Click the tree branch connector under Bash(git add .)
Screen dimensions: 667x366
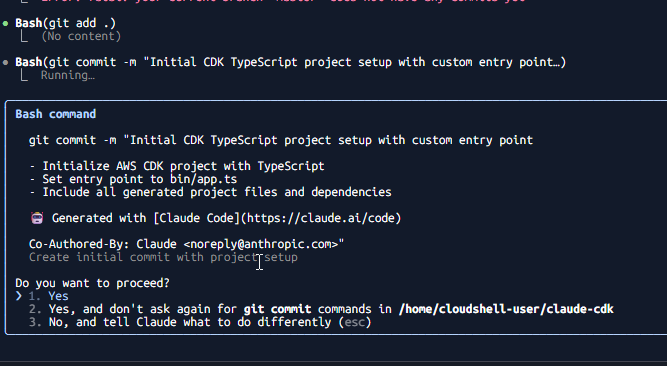24,36
